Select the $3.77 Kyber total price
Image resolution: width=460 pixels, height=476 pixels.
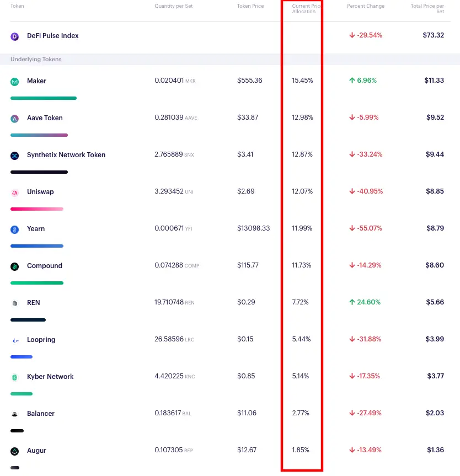[435, 376]
